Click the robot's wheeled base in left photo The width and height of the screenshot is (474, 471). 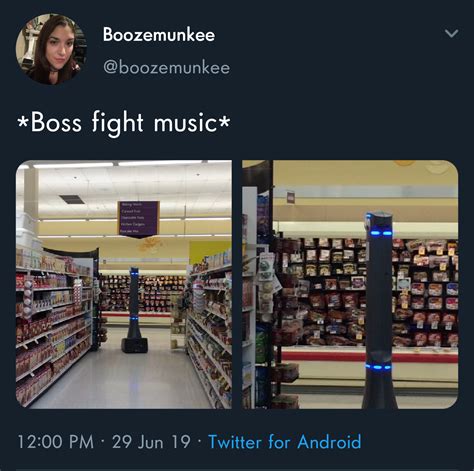(x=134, y=345)
